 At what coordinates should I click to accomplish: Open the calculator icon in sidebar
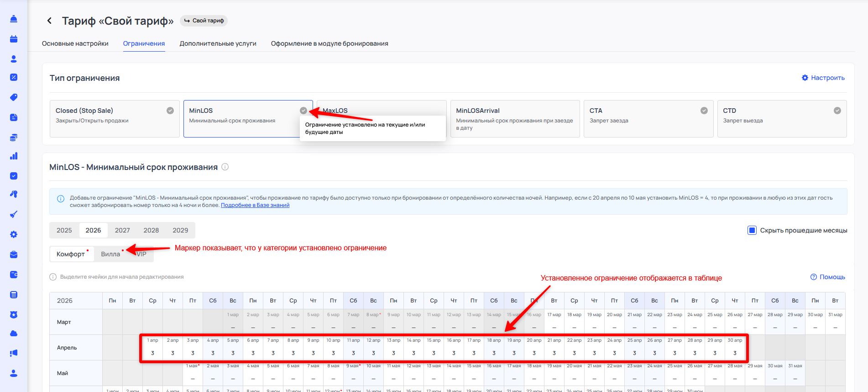click(14, 295)
